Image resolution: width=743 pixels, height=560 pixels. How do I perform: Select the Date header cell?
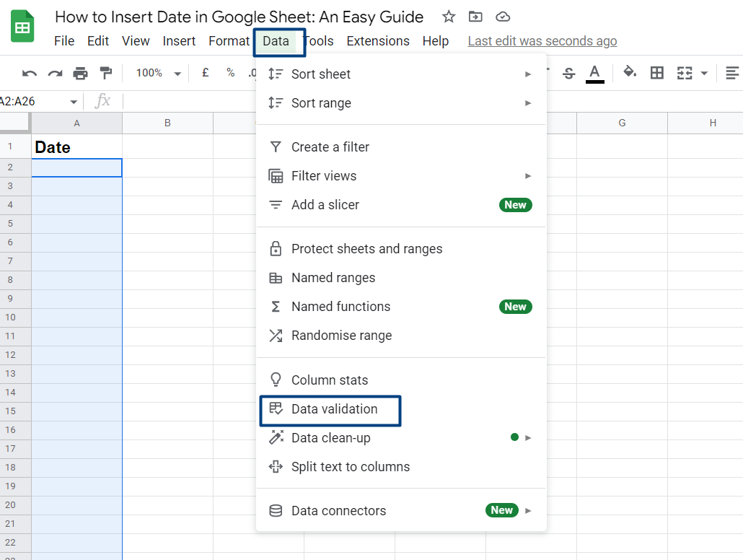tap(76, 146)
